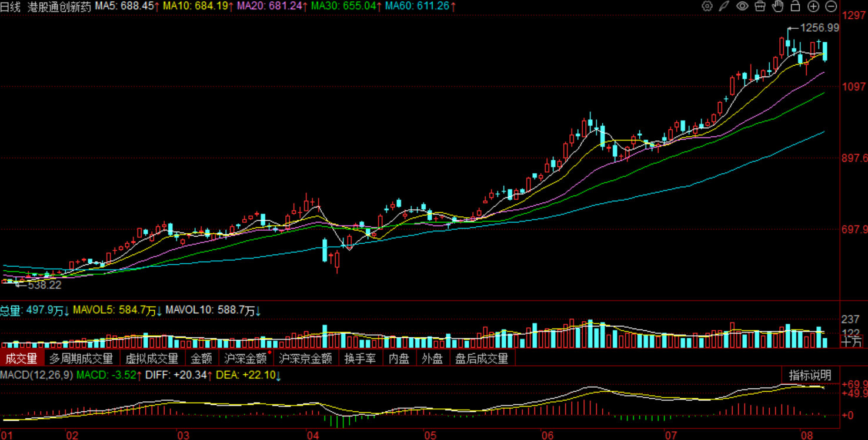Select the 内盘 tab
Image resolution: width=868 pixels, height=440 pixels.
399,358
